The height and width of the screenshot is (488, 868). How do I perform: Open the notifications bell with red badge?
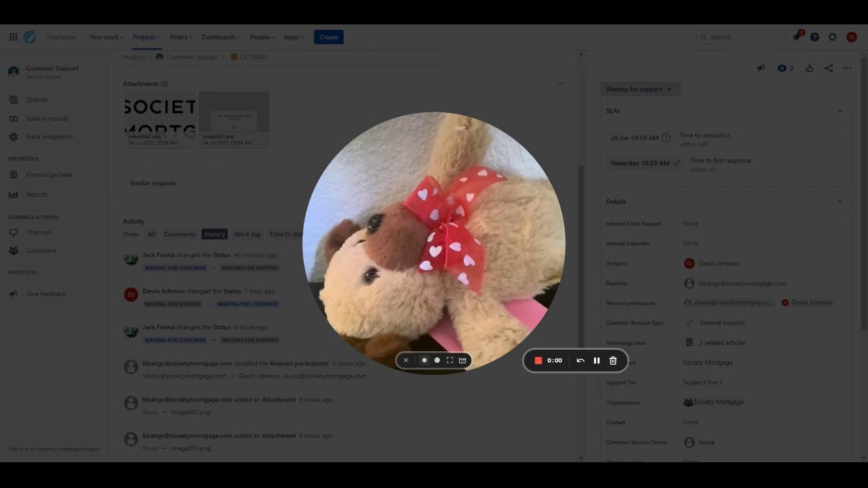[x=797, y=37]
